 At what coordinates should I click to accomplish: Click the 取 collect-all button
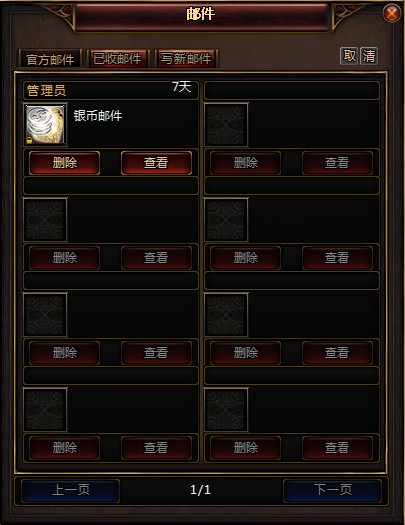pyautogui.click(x=349, y=56)
